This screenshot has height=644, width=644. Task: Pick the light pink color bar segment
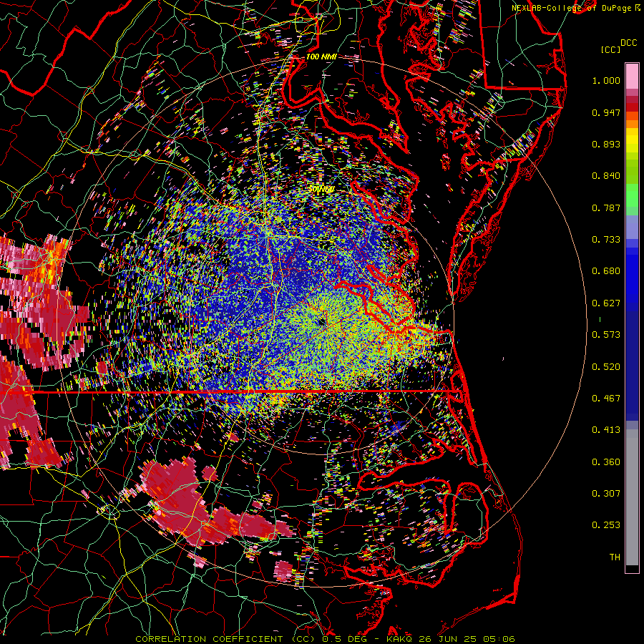tap(632, 76)
